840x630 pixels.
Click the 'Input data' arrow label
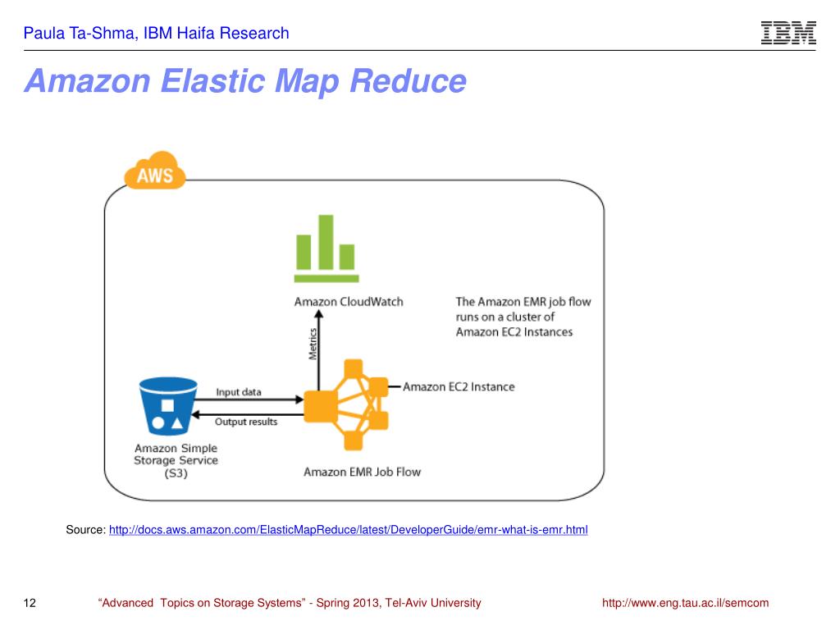tap(239, 392)
